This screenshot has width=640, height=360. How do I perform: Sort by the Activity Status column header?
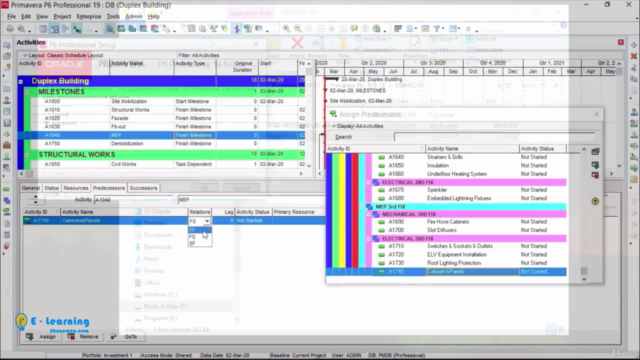click(543, 149)
